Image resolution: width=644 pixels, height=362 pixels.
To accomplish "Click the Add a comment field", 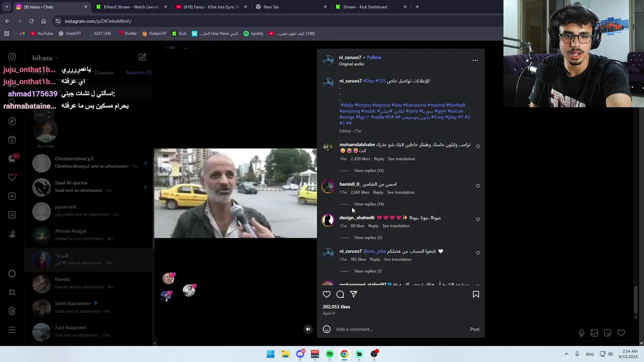I will click(400, 329).
